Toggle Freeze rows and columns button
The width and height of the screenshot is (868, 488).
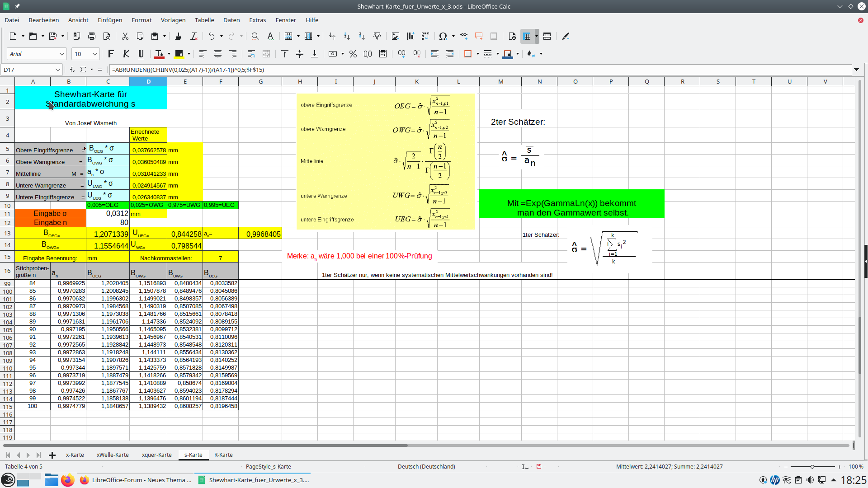pos(527,36)
